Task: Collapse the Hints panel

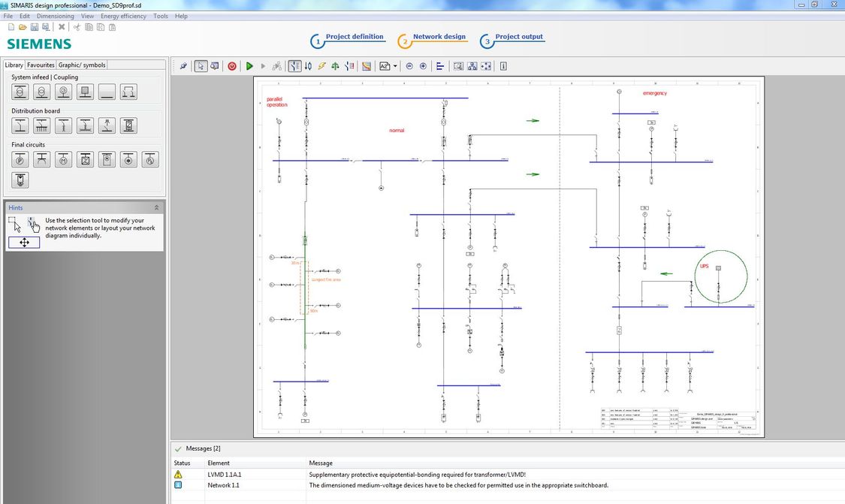Action: tap(156, 207)
